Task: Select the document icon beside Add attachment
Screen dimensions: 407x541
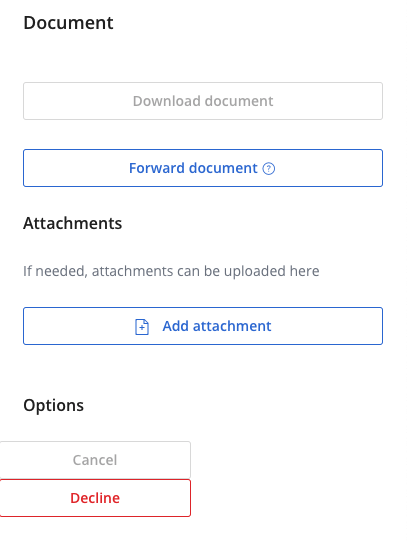Action: 142,327
